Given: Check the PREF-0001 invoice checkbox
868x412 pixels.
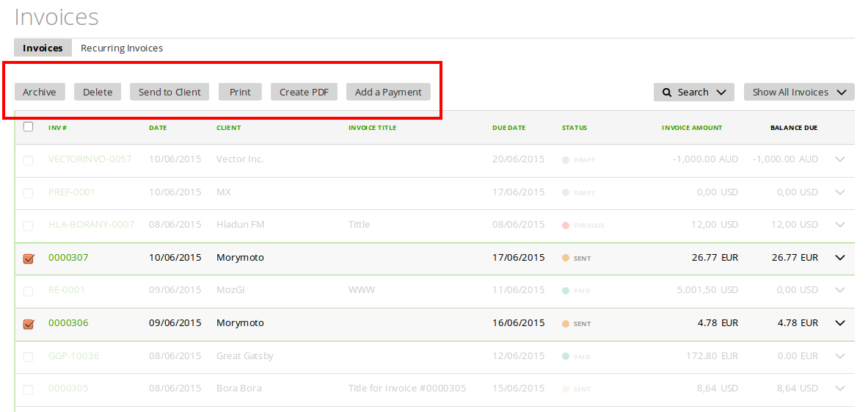Looking at the screenshot, I should point(28,192).
